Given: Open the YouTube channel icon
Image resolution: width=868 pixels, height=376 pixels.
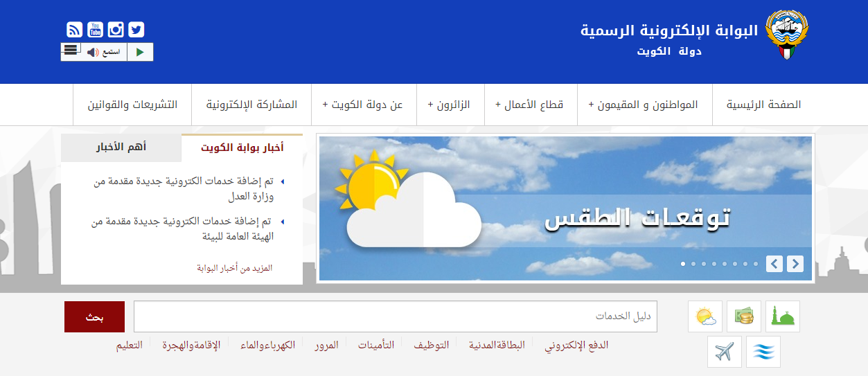Looking at the screenshot, I should pos(95,30).
